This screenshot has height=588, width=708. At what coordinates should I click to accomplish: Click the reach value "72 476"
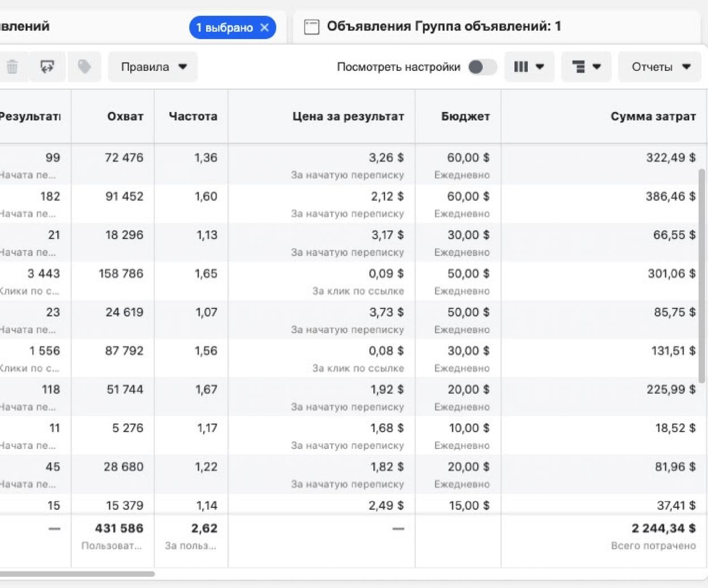coord(124,158)
